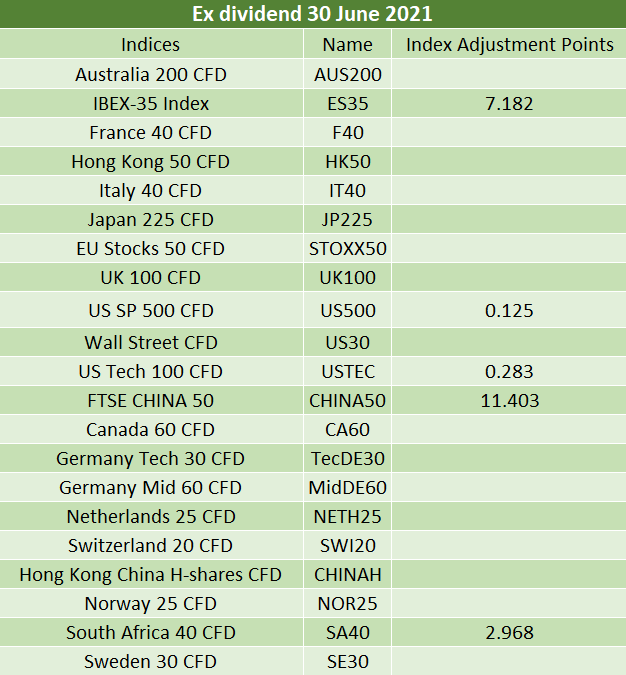
Task: Select the STOXX50 name cell
Action: 347,249
